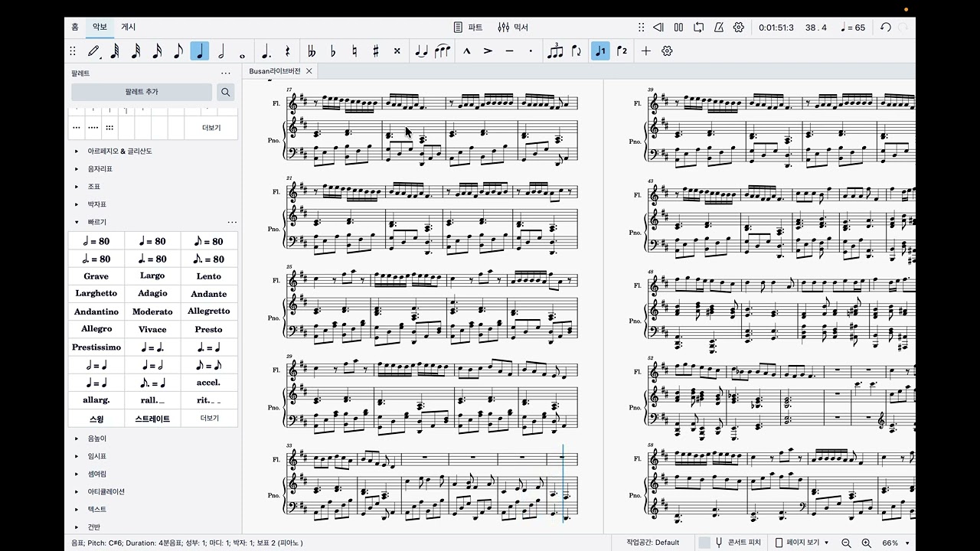Apply a double flat accidental
Image resolution: width=980 pixels, height=551 pixels.
[312, 51]
